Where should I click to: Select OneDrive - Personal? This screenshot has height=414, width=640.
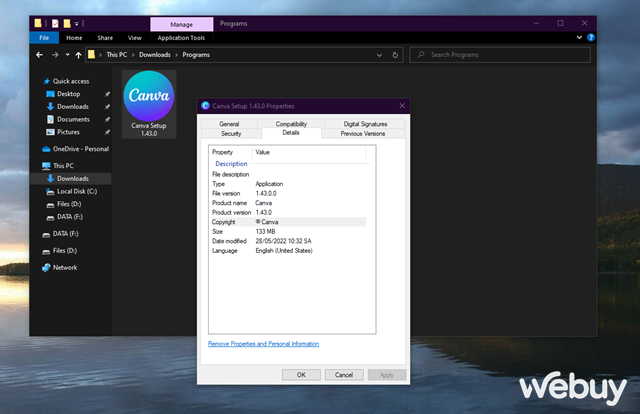(76, 149)
